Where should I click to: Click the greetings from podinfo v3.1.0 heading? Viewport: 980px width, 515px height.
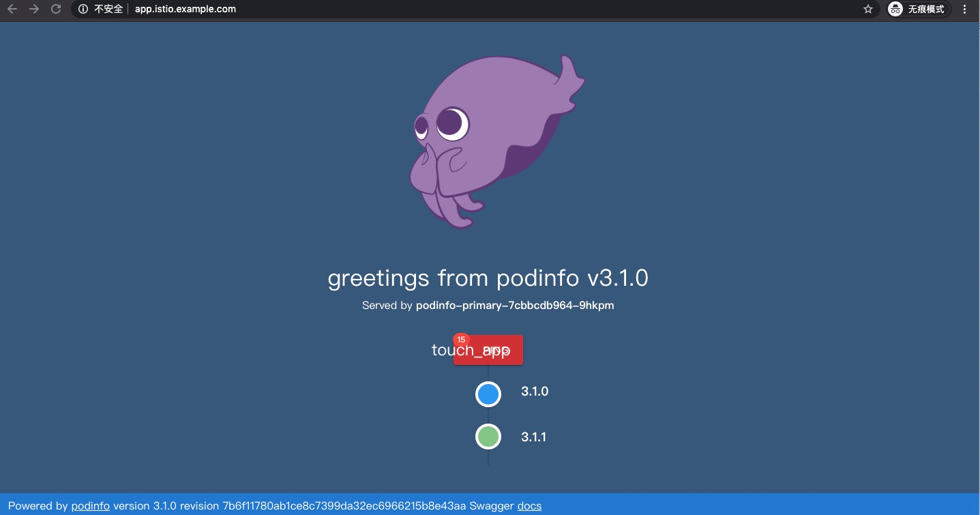tap(488, 278)
